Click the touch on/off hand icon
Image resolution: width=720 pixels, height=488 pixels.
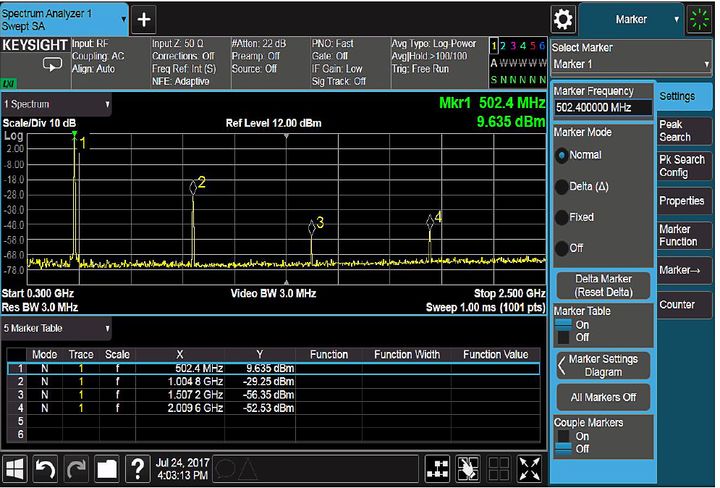click(467, 469)
